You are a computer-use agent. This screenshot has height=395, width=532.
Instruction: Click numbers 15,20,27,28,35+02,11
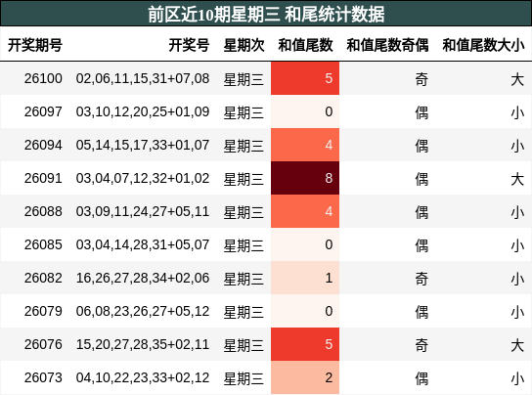click(x=143, y=345)
